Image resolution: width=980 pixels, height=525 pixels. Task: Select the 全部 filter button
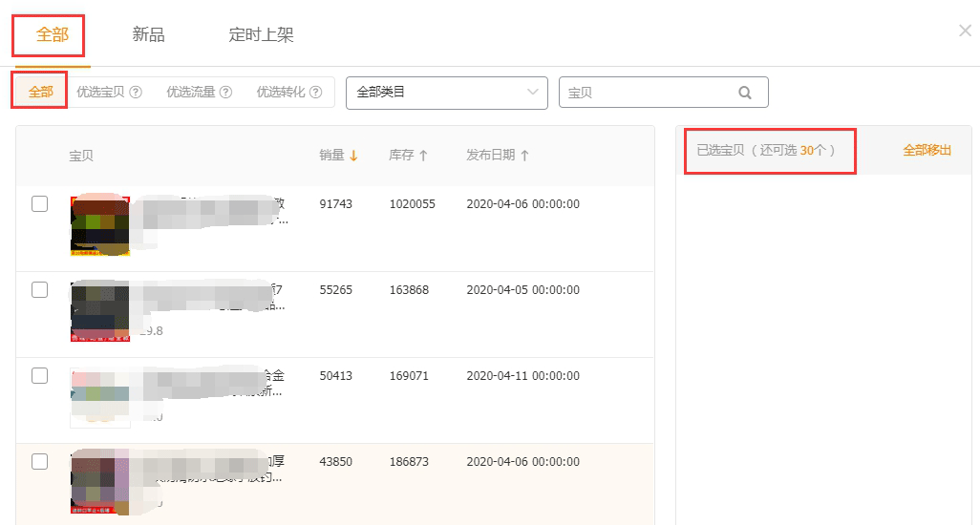(41, 92)
